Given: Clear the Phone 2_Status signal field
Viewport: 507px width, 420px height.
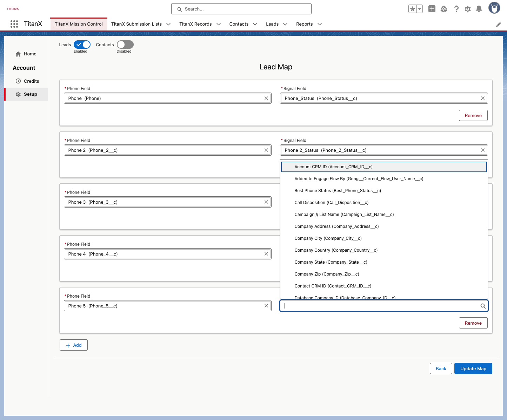Looking at the screenshot, I should (x=483, y=150).
